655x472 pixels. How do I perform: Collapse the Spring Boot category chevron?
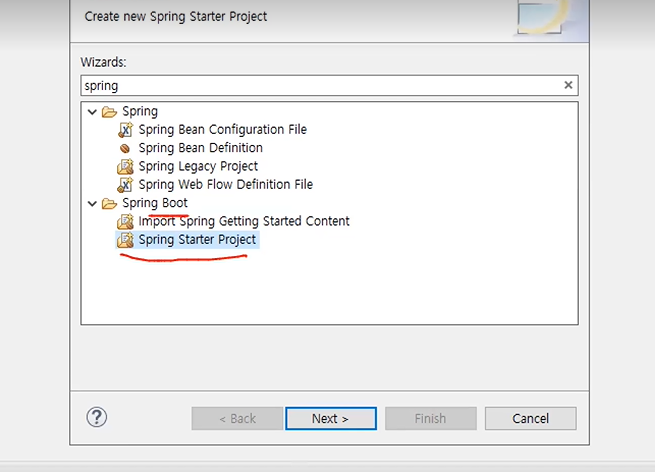(x=92, y=203)
